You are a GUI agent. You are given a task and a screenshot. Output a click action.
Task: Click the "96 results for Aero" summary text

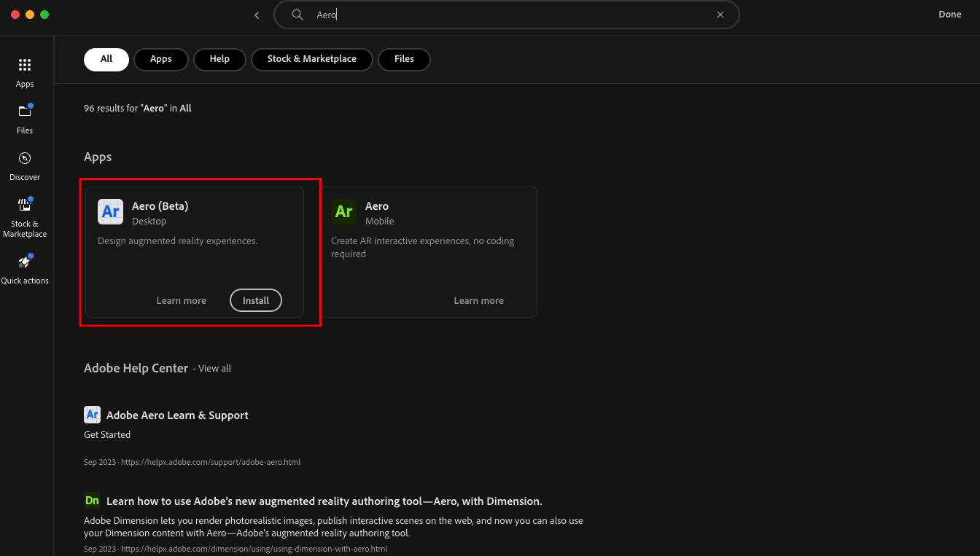(138, 109)
